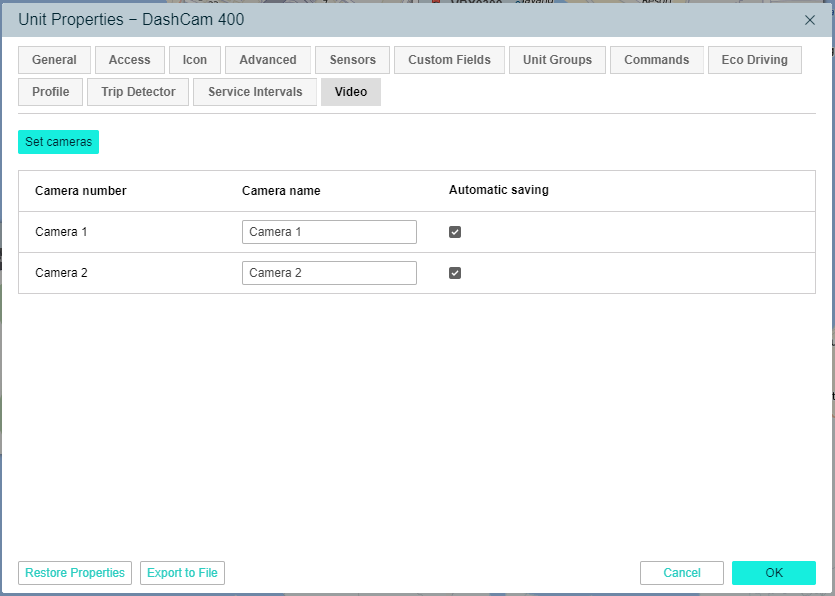
Task: Go to the Eco Driving tab
Action: point(755,60)
